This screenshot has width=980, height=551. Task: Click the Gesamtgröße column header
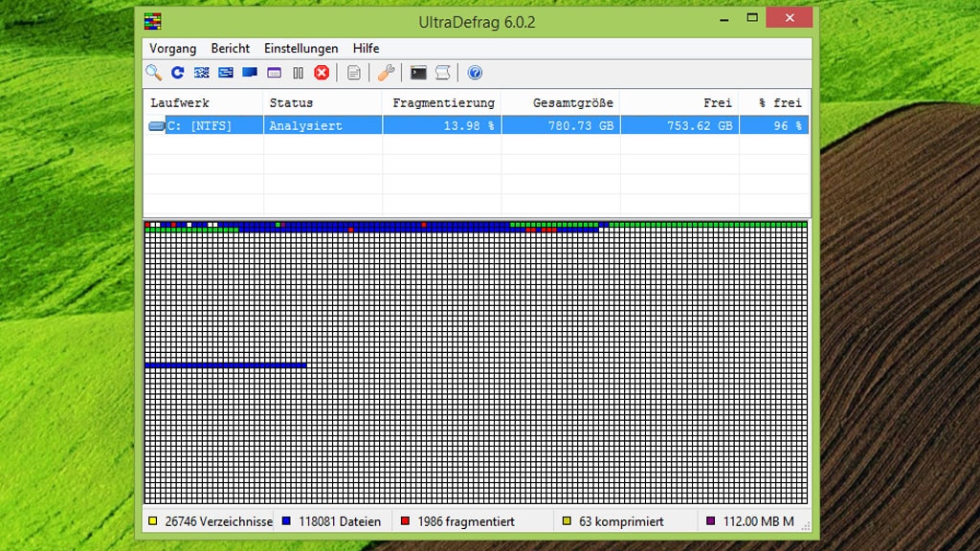click(x=560, y=102)
